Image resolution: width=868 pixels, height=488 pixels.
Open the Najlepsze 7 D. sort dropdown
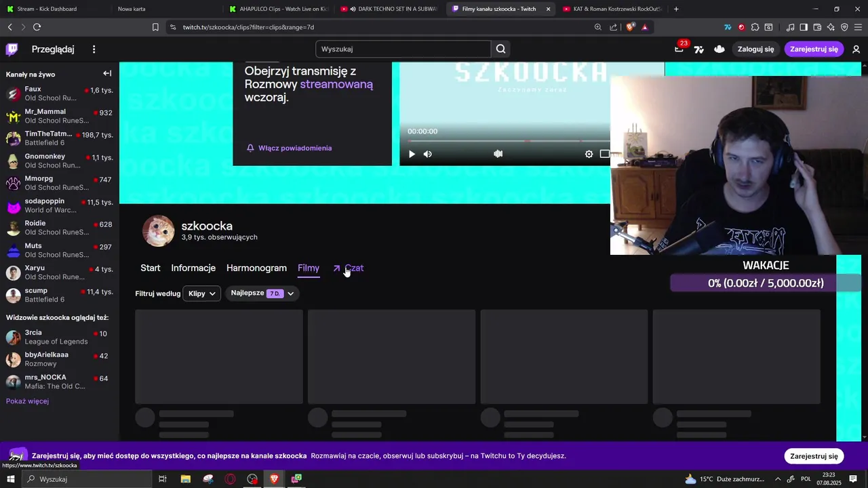pyautogui.click(x=262, y=293)
